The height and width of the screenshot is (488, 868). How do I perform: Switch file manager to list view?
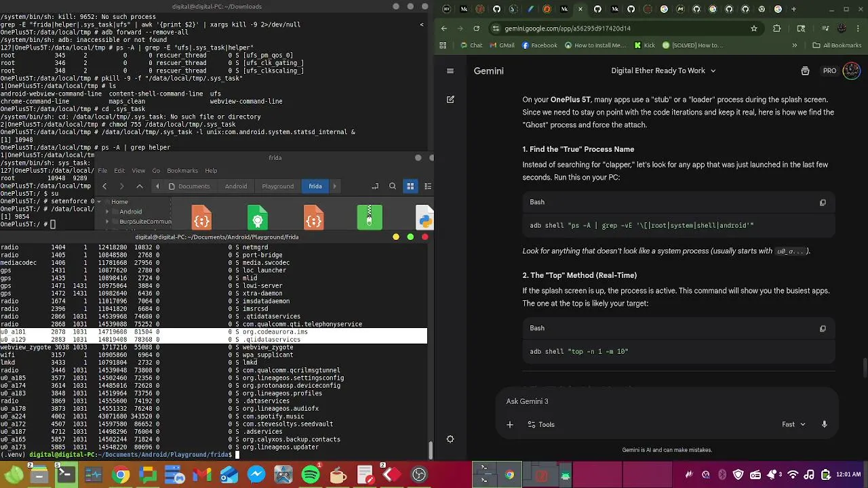(427, 186)
